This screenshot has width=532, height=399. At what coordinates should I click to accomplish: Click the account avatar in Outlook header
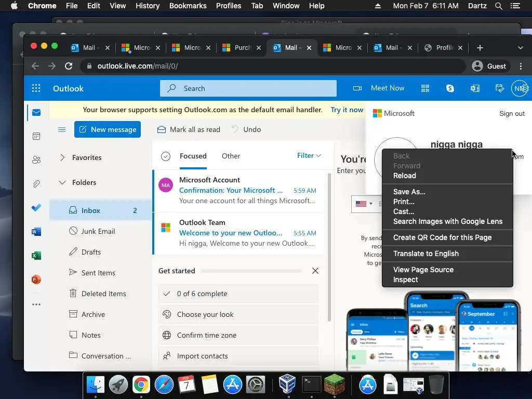[520, 88]
